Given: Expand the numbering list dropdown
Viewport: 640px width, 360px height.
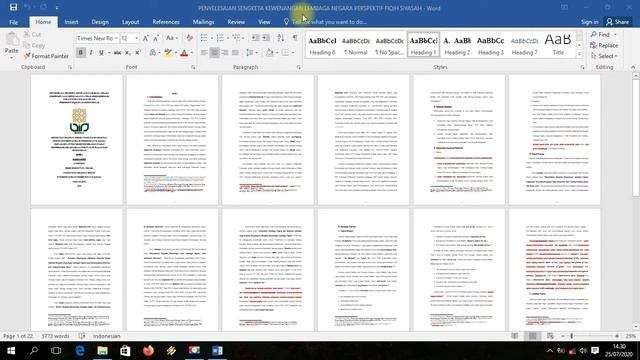Looking at the screenshot, I should click(x=228, y=38).
